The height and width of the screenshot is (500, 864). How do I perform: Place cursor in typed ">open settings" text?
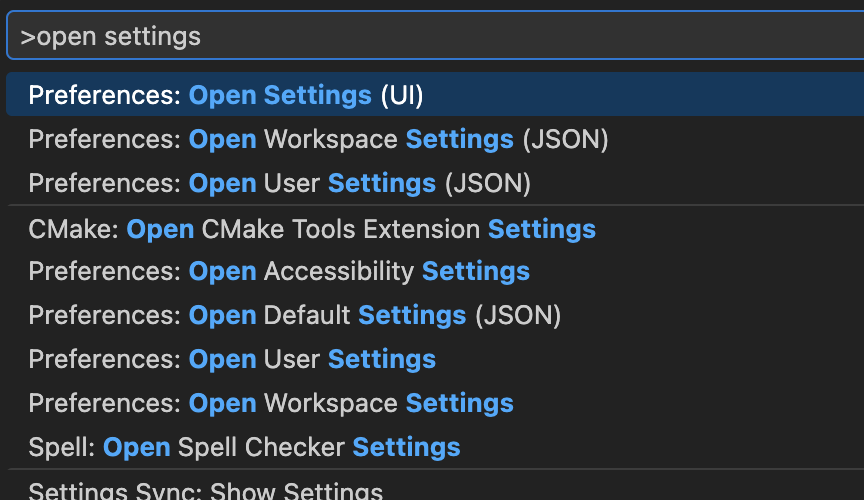pos(111,37)
